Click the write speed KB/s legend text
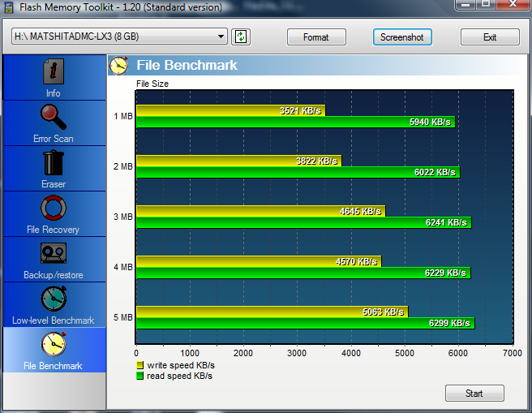Viewport: 532px width, 413px height. pyautogui.click(x=181, y=365)
